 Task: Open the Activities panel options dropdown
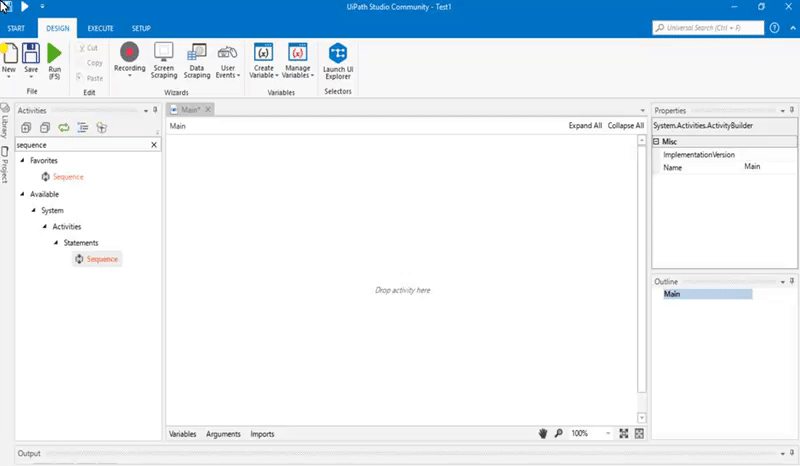click(146, 110)
